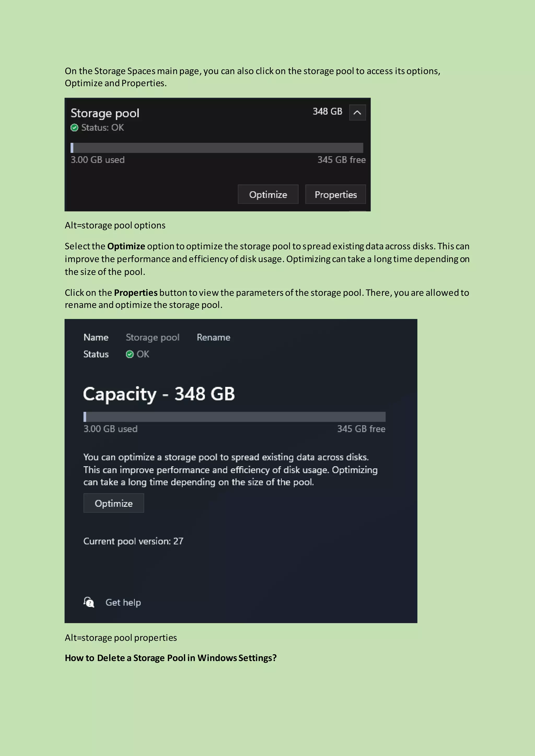Screen dimensions: 535x756
Task: Click the green check icon beside Status: OK
Action: click(74, 128)
